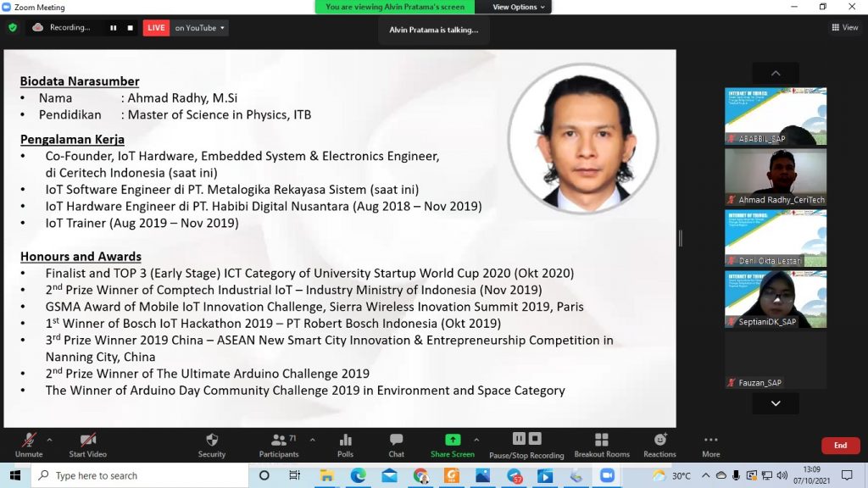Expand the arrow next to Participants
The width and height of the screenshot is (868, 488).
(x=313, y=440)
